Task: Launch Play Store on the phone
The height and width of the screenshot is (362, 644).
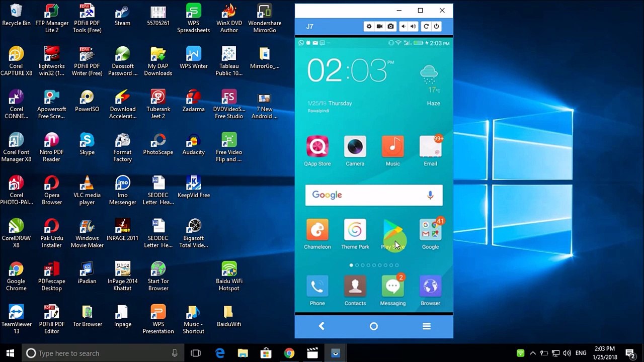Action: [393, 234]
